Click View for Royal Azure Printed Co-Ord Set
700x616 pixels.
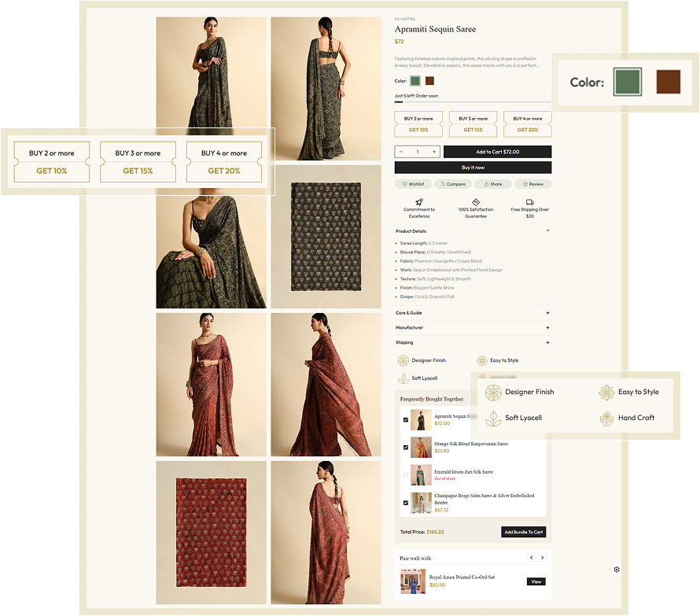pos(536,581)
